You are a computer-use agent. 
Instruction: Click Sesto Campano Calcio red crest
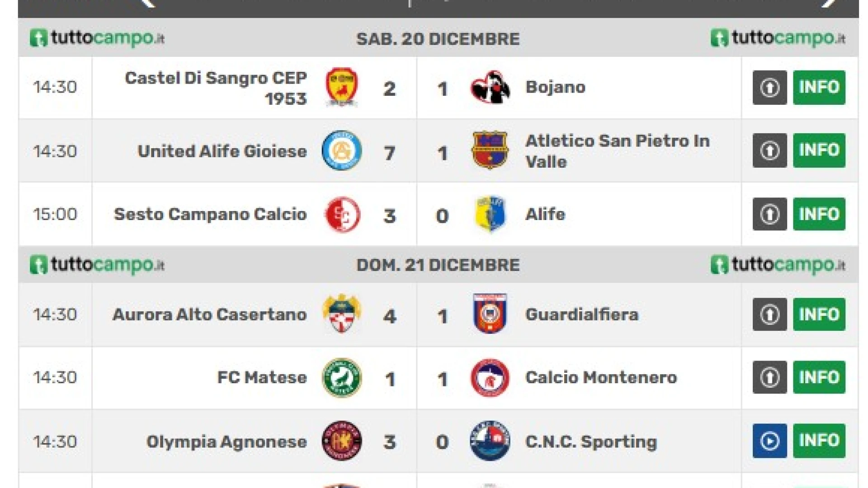point(342,215)
